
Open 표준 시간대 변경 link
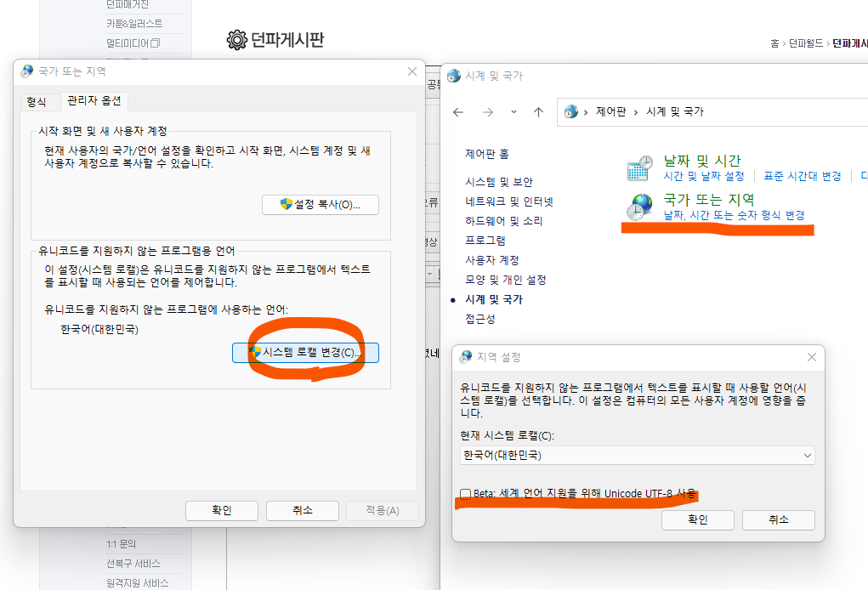(x=802, y=176)
